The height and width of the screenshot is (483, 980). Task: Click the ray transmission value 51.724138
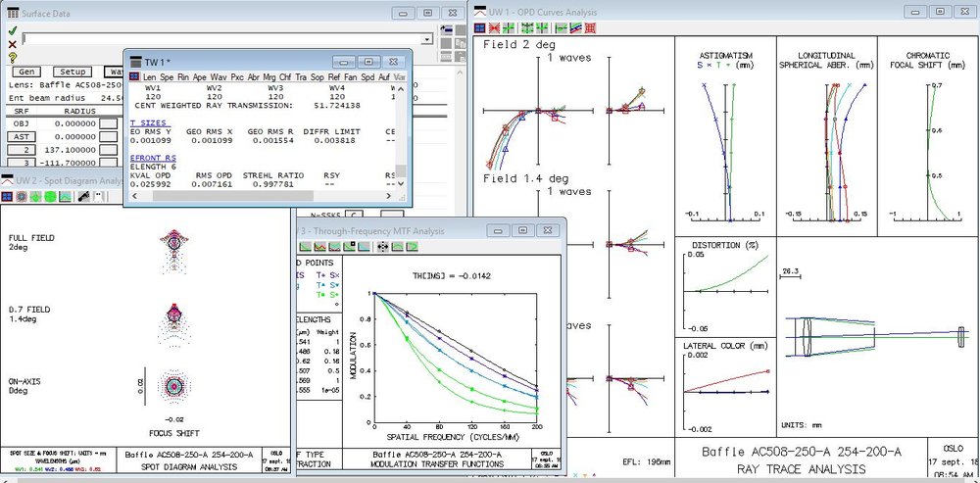pos(337,106)
